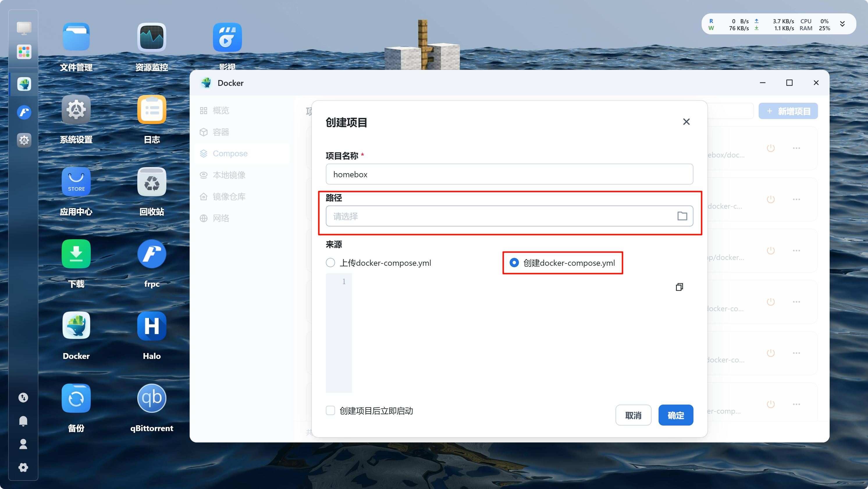Switch to 概览 overview in Docker sidebar
The image size is (868, 489).
[x=242, y=110]
